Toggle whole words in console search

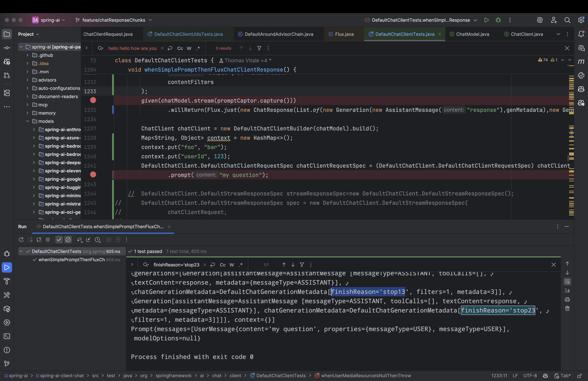231,265
